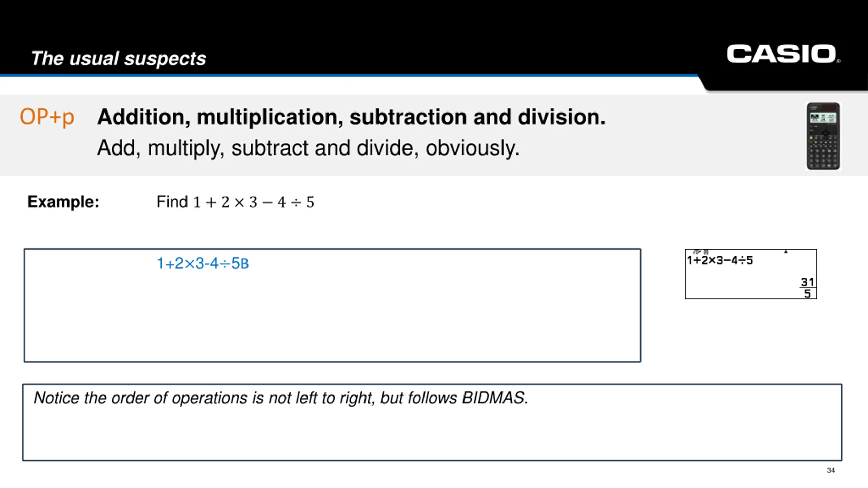This screenshot has width=868, height=488.
Task: Click the status icons at display top-left
Action: (700, 252)
